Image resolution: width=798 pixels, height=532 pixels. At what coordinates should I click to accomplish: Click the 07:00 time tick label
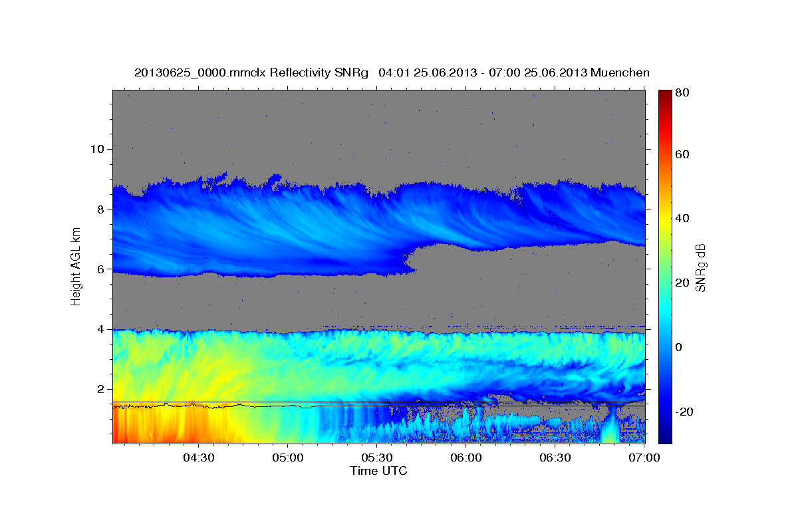click(644, 458)
